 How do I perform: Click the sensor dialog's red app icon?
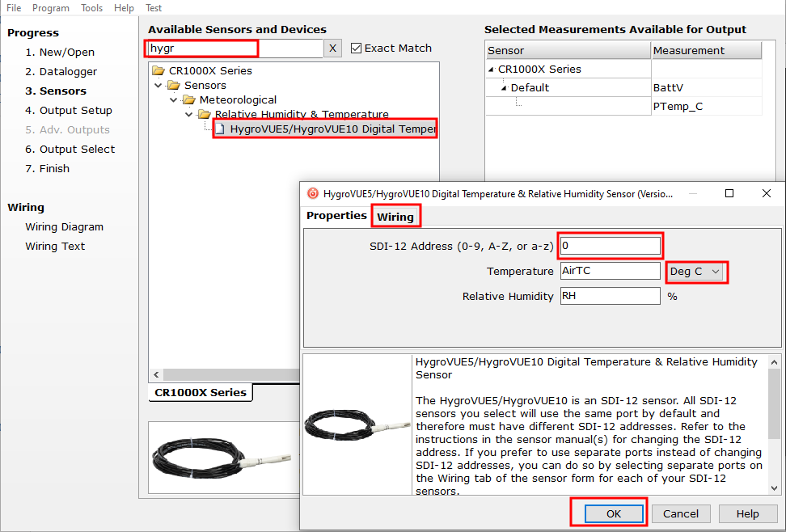[x=313, y=194]
